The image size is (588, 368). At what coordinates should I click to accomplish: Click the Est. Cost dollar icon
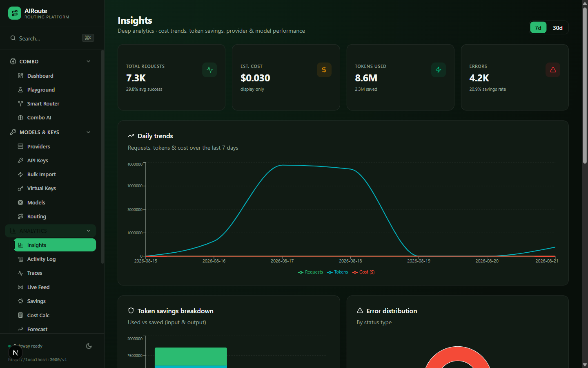[x=324, y=70]
